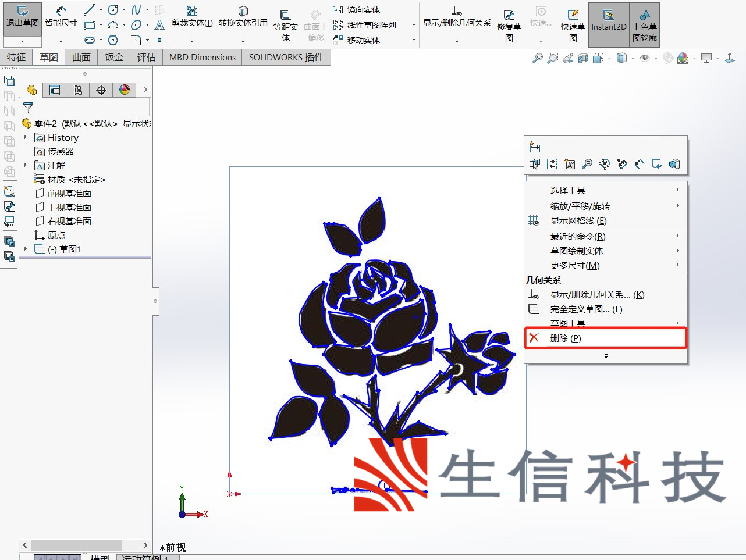Viewport: 746px width, 560px height.
Task: Expand the 注解 (Annotations) node
Action: [26, 165]
